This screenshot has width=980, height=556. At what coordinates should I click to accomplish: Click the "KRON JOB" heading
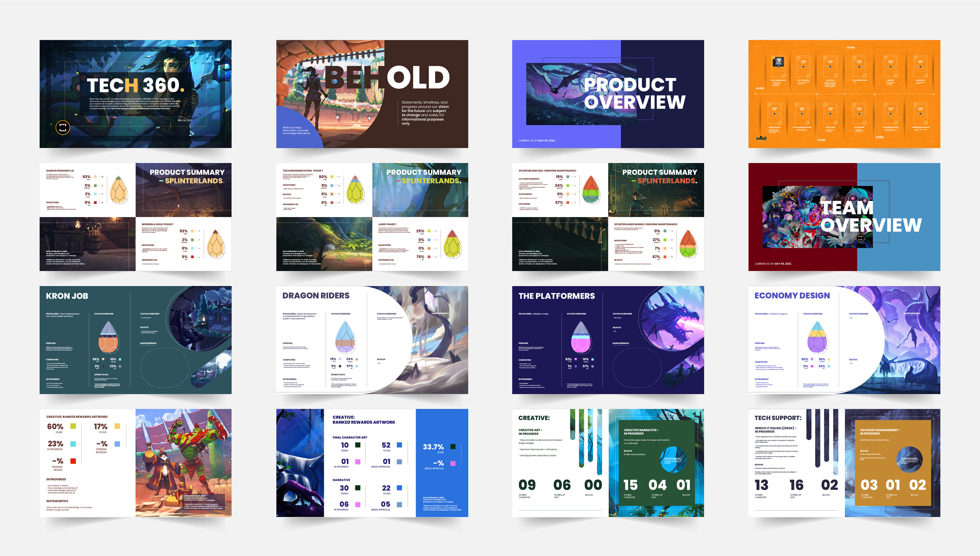point(67,296)
